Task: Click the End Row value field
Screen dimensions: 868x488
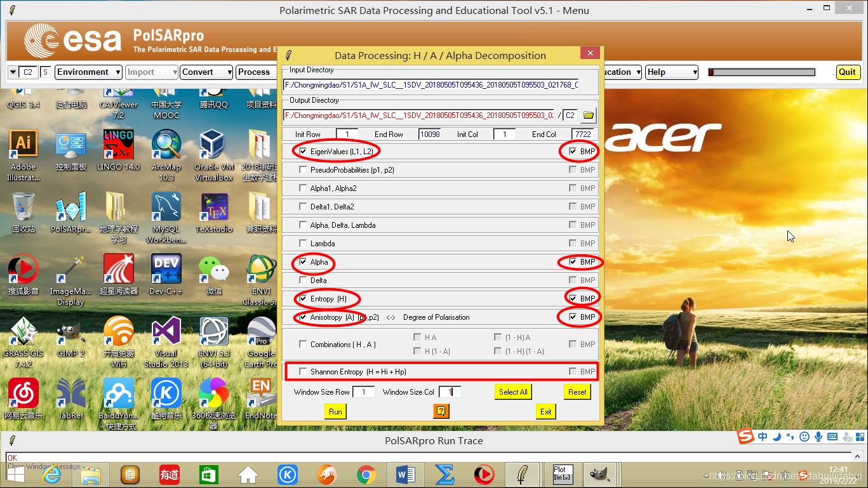Action: pos(430,135)
